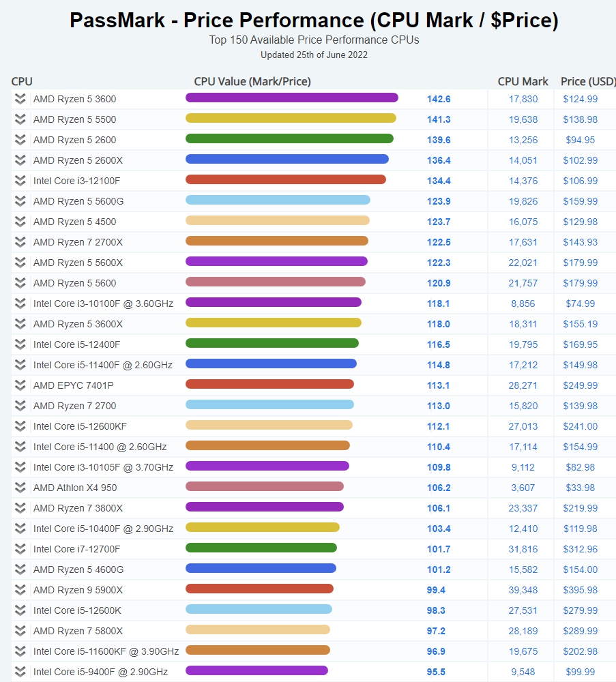This screenshot has height=682, width=616.
Task: Expand the AMD Ryzen 5 2600X row chevron
Action: tap(20, 160)
